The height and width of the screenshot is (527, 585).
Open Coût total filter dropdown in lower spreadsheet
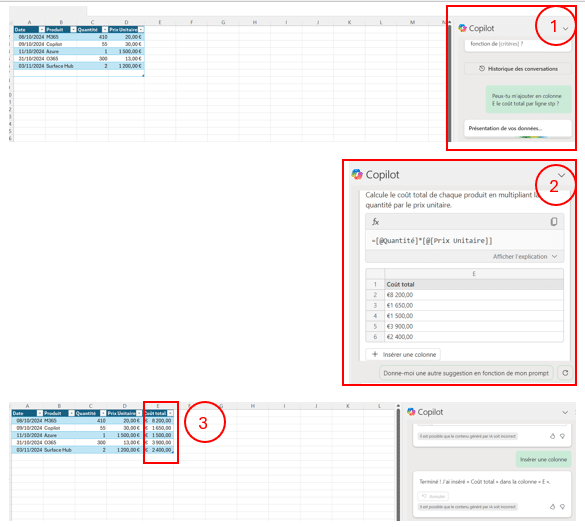(171, 413)
